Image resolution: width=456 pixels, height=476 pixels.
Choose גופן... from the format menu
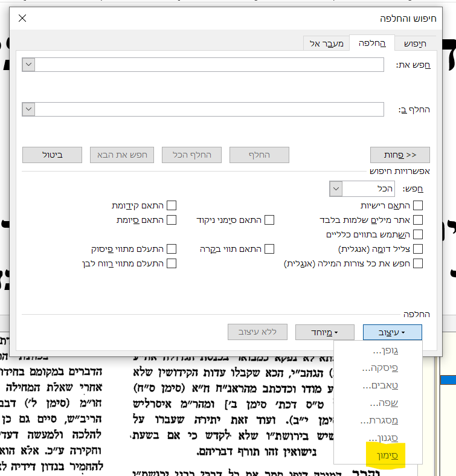coord(378,350)
